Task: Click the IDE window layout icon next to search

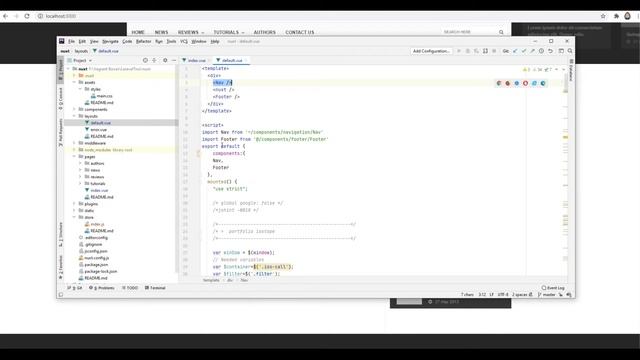Action: click(561, 51)
